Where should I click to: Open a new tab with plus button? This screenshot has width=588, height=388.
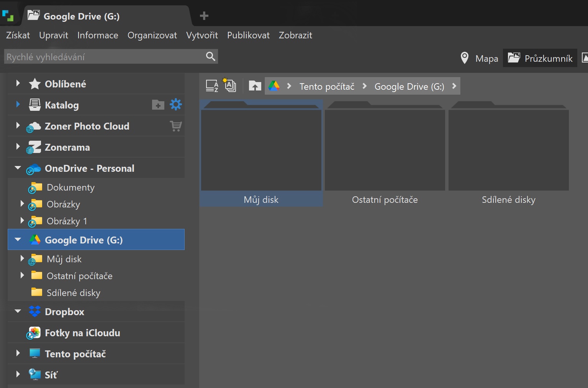pyautogui.click(x=204, y=16)
